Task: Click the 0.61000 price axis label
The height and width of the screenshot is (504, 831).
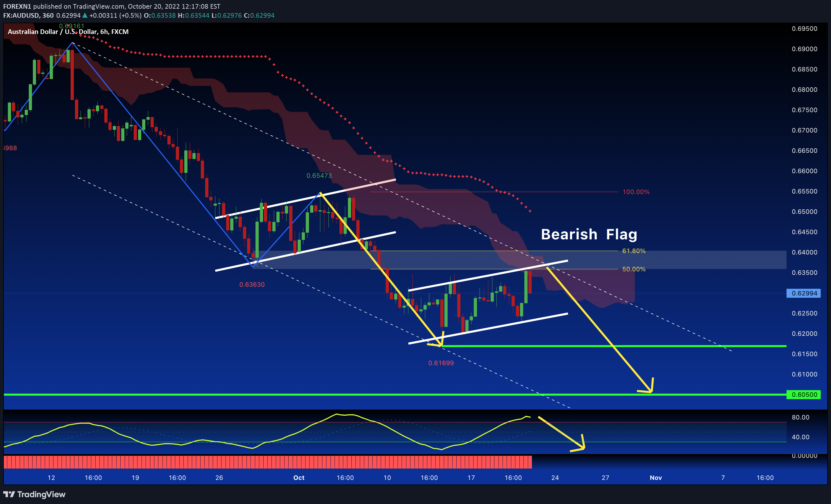Action: (804, 374)
